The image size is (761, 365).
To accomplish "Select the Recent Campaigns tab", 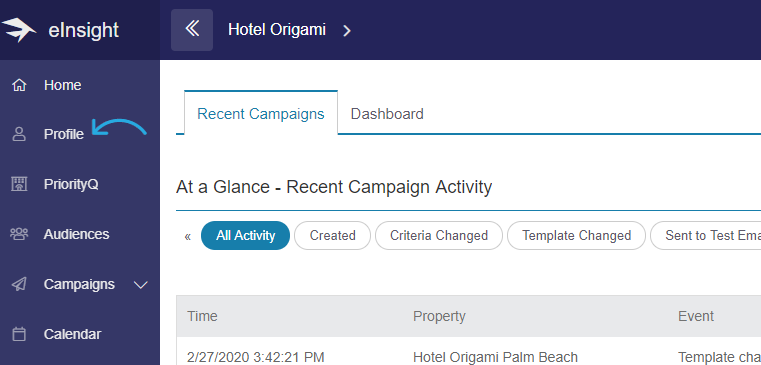I will pyautogui.click(x=261, y=114).
